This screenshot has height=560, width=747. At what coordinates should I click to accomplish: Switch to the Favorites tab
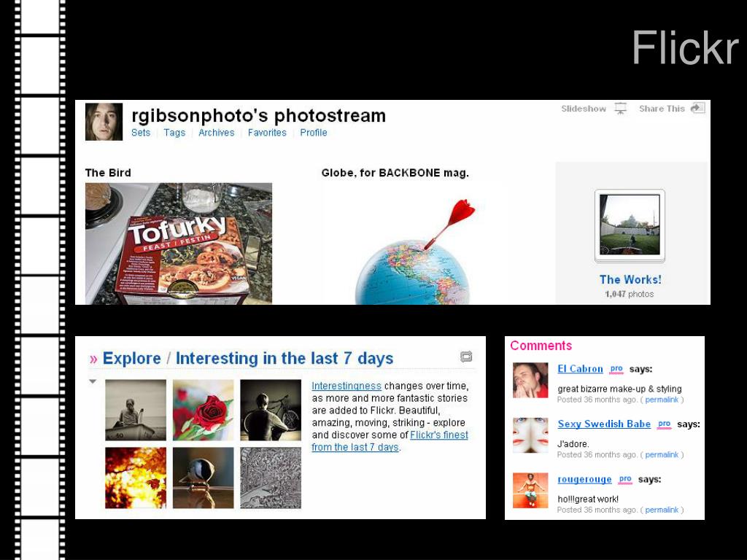pos(267,133)
